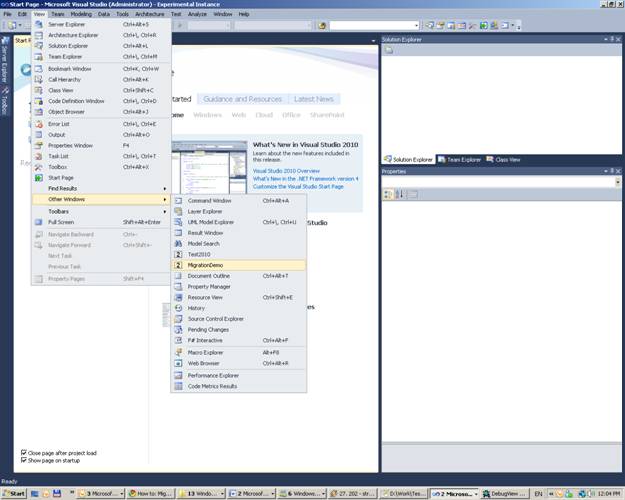Click the Code Metrics Results icon
The width and height of the screenshot is (625, 500).
(x=179, y=386)
